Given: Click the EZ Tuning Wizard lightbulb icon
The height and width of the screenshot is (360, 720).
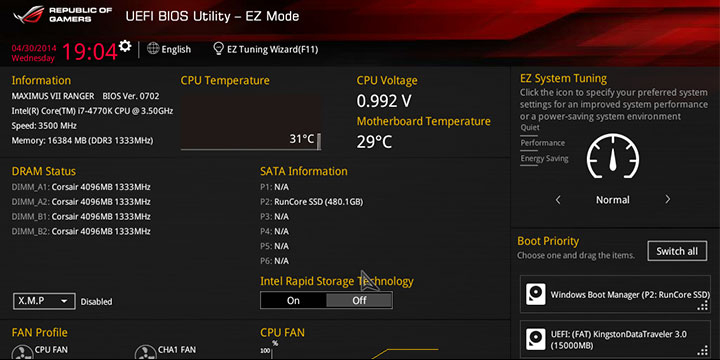Looking at the screenshot, I should point(219,49).
